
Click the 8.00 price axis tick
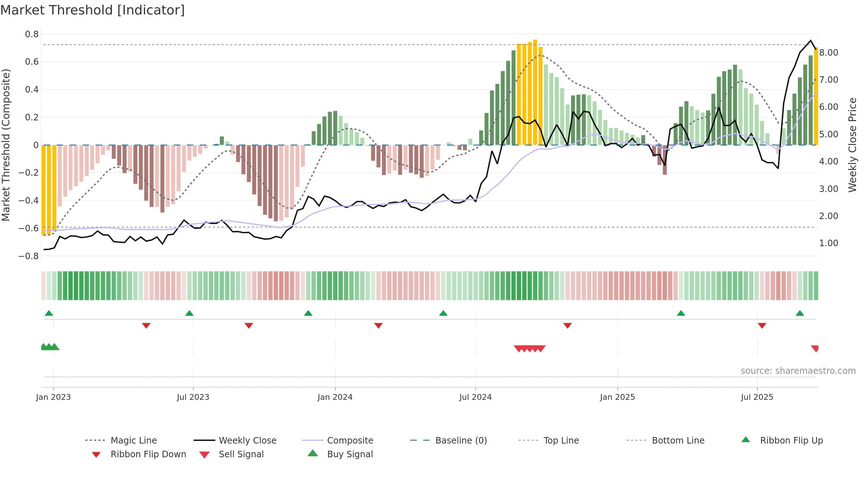tap(829, 53)
